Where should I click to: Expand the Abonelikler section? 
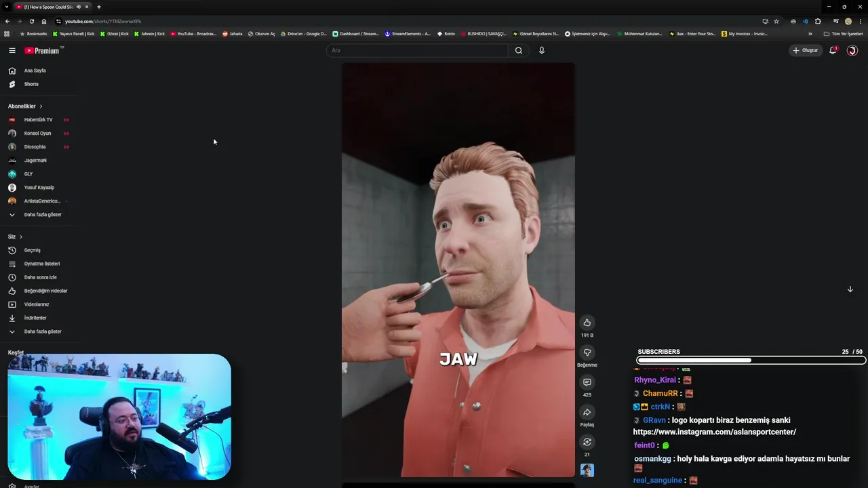[x=25, y=106]
